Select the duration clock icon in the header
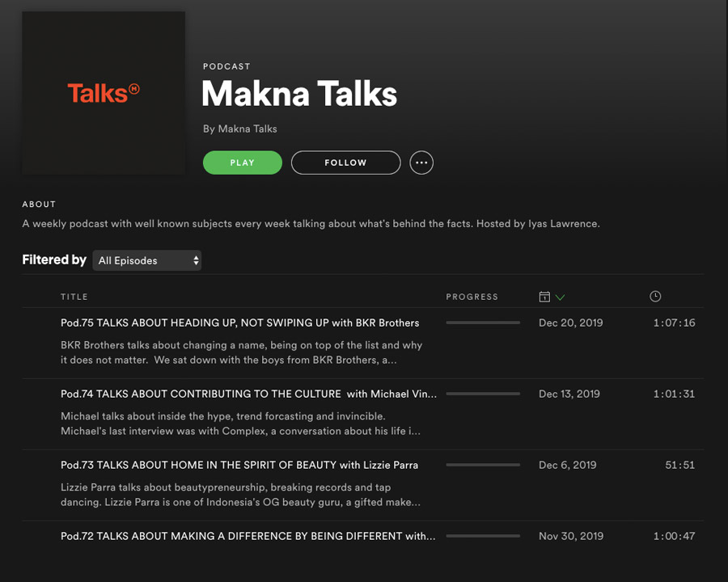 click(655, 296)
